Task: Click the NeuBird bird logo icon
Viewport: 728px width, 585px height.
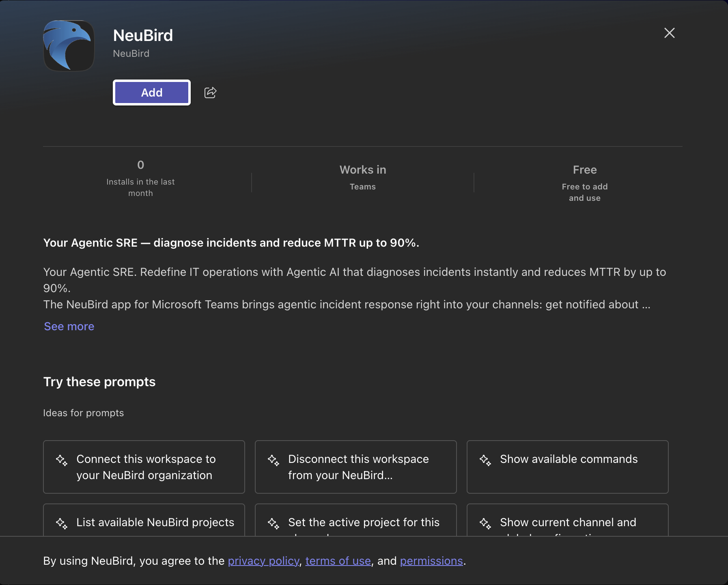Action: pos(69,45)
